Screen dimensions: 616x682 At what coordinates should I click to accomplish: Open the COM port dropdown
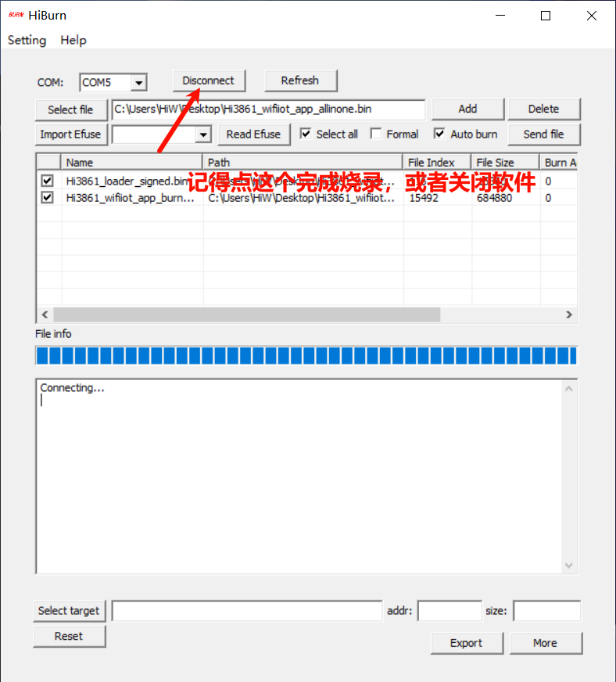138,83
